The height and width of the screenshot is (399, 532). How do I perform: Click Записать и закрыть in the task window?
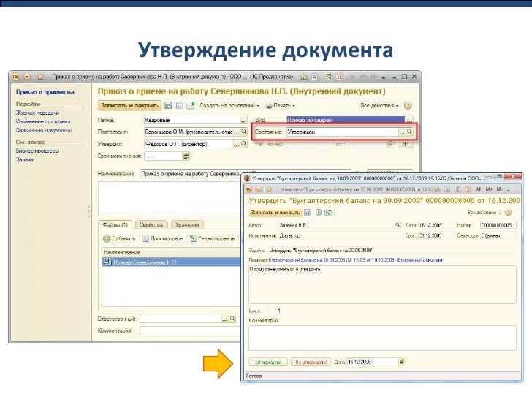coord(275,213)
